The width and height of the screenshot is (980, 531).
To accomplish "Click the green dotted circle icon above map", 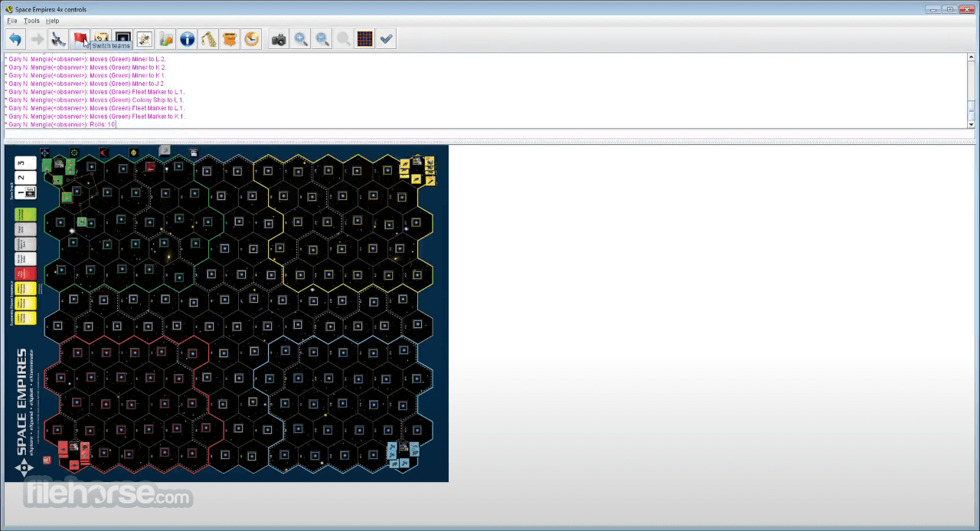I will (x=74, y=152).
